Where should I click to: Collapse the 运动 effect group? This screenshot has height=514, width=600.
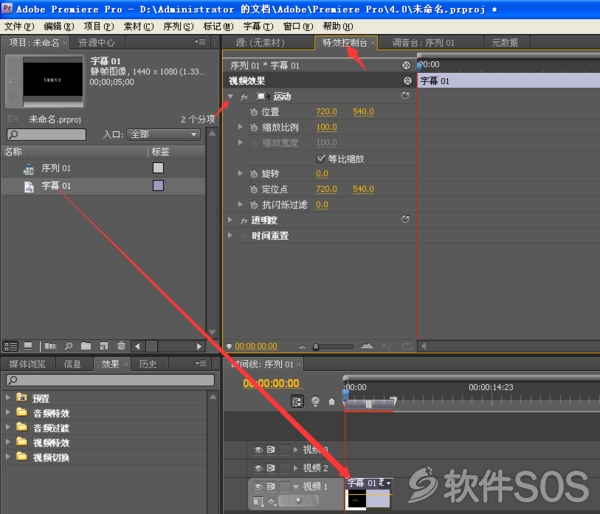[x=230, y=96]
